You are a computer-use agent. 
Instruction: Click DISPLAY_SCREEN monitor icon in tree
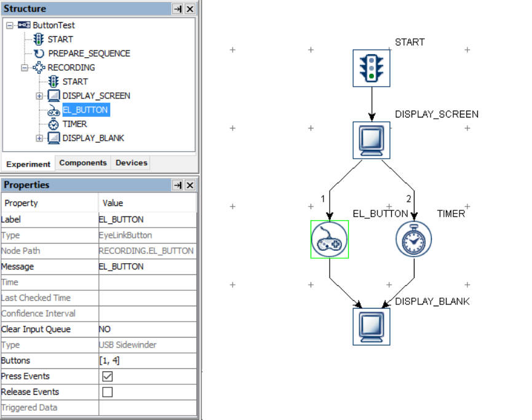click(54, 96)
